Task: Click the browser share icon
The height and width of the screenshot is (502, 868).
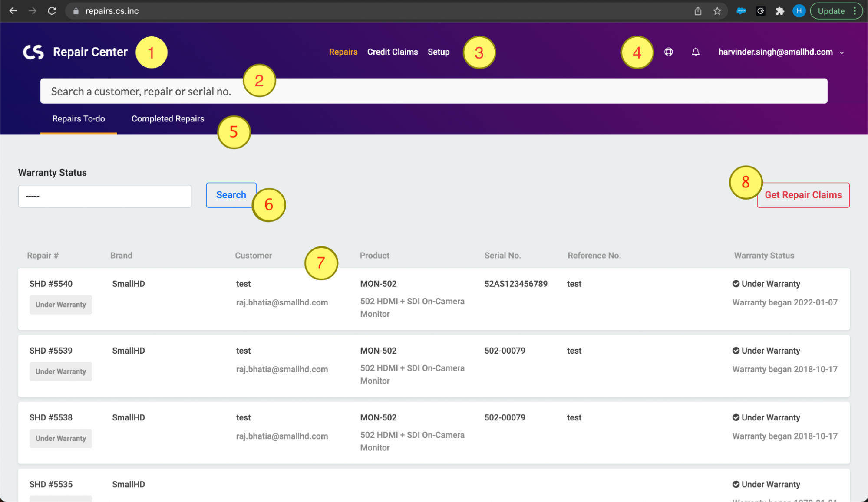Action: pyautogui.click(x=698, y=11)
